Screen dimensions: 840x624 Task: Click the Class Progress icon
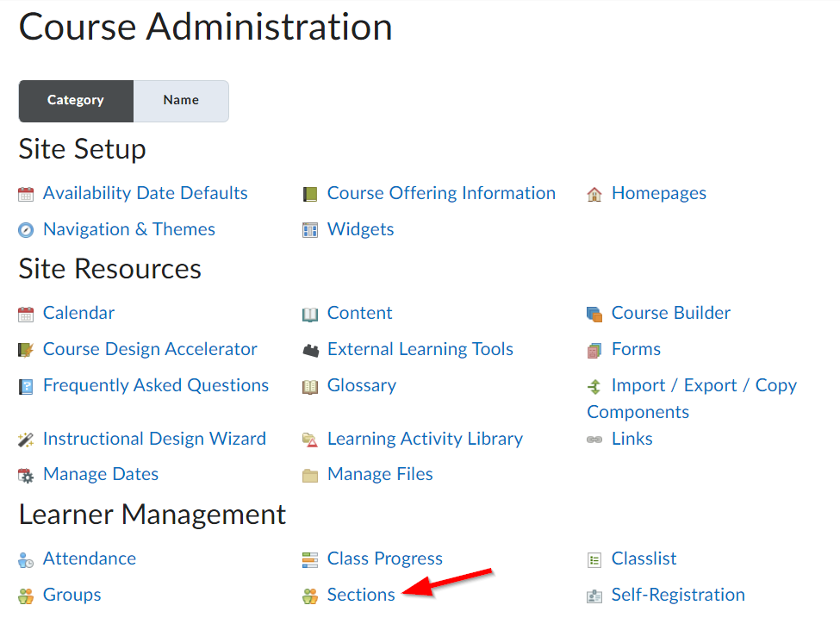pos(310,558)
